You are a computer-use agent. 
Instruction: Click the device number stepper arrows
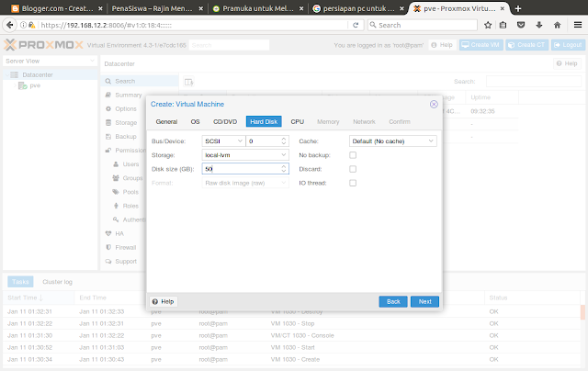pos(284,141)
